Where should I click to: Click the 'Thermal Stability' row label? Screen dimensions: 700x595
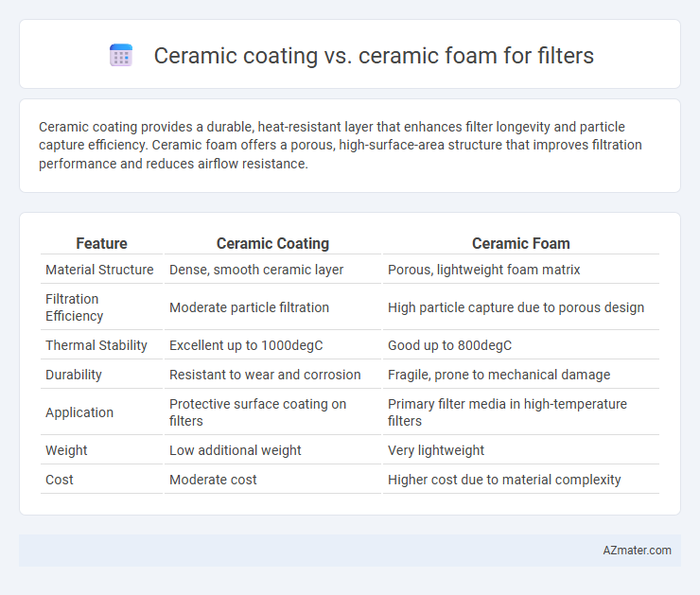point(96,345)
